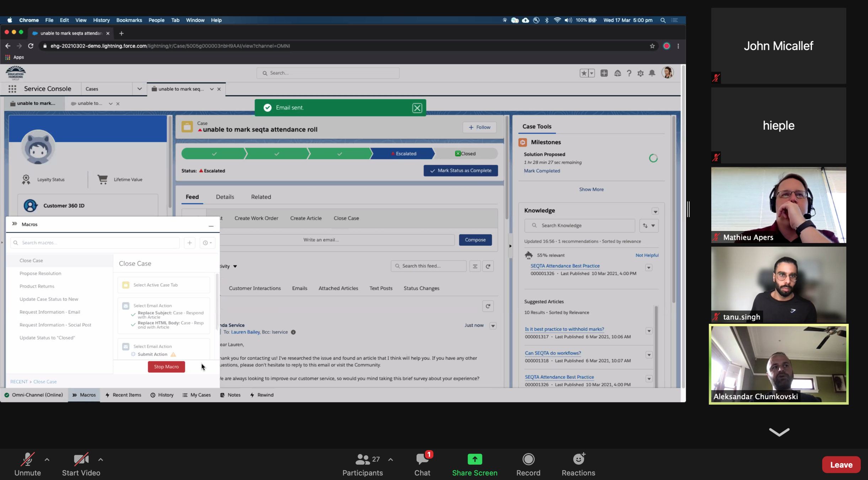Open the Salesforce setup gear icon
The width and height of the screenshot is (868, 480).
click(640, 73)
